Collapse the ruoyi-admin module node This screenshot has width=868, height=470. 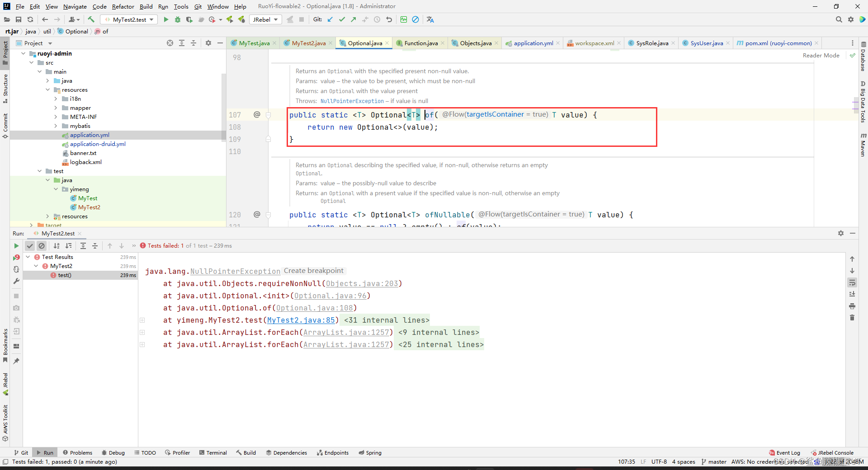tap(24, 53)
